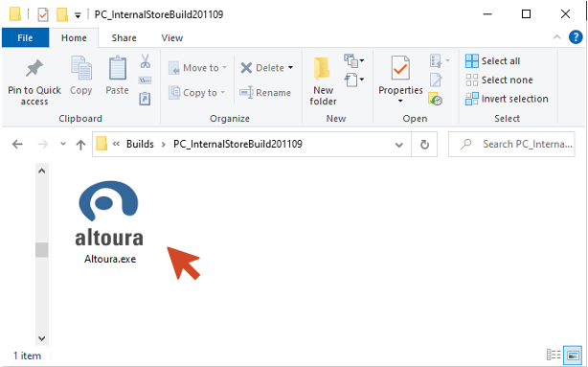Open the Delete options arrow
Image resolution: width=588 pixels, height=367 pixels.
pyautogui.click(x=290, y=68)
